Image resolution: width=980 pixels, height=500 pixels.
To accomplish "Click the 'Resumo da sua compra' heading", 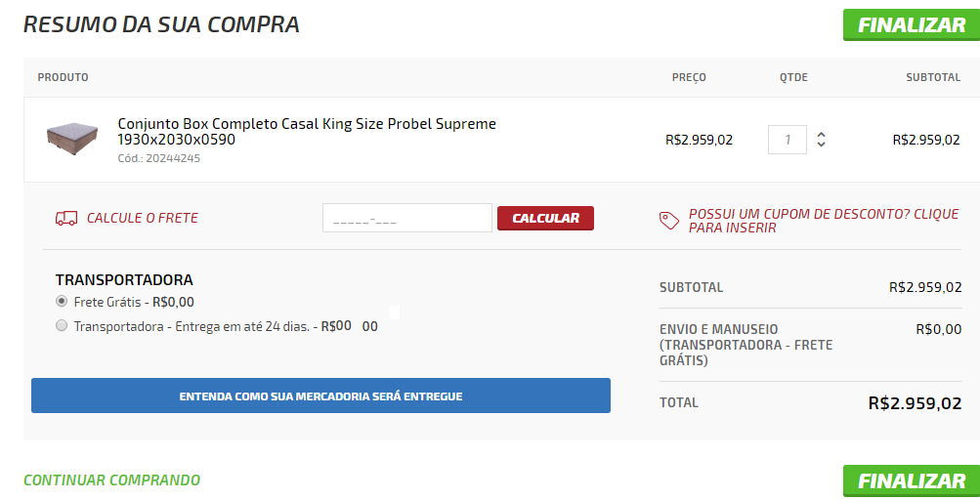I will (x=161, y=24).
